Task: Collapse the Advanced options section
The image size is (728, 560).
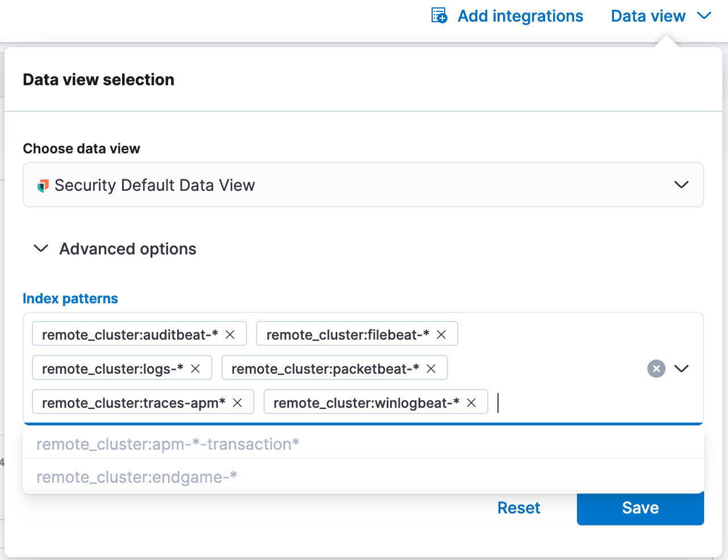Action: coord(41,249)
